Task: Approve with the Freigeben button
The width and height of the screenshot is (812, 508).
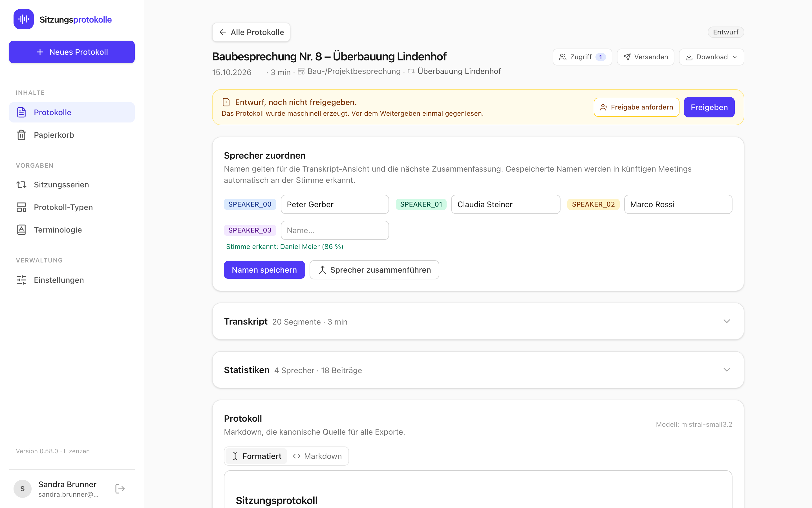Action: pyautogui.click(x=709, y=107)
